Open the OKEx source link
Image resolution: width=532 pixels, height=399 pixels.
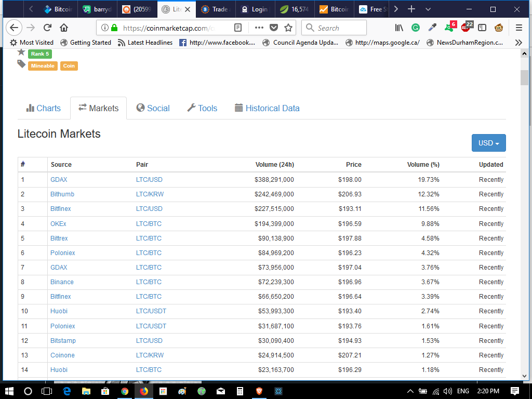pos(58,223)
